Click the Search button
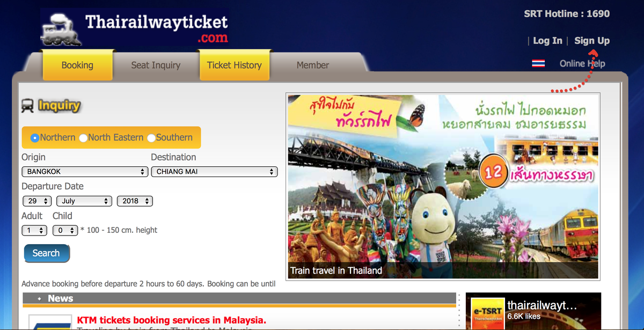 (x=47, y=253)
